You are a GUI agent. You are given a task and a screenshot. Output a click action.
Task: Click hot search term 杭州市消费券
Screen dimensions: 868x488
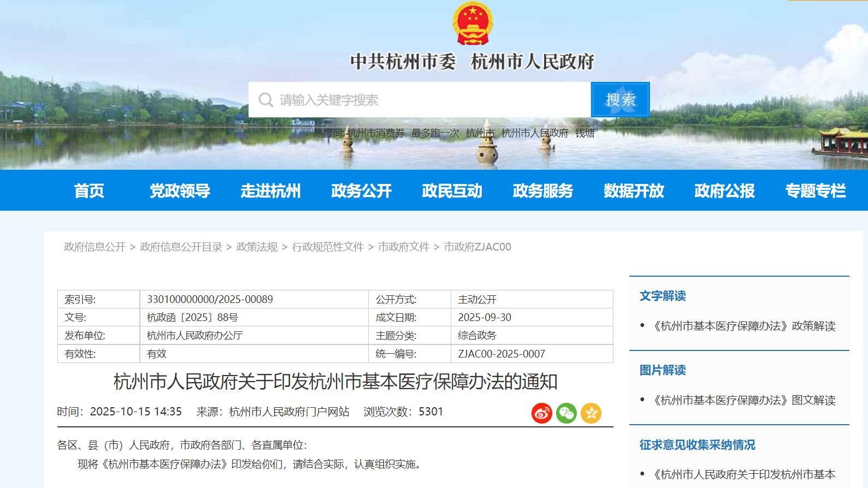coord(376,133)
